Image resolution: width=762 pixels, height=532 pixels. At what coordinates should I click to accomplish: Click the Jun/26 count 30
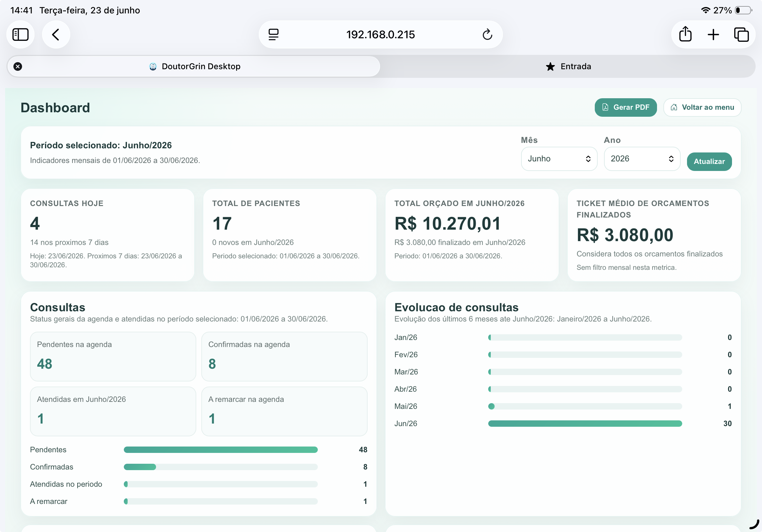tap(728, 424)
